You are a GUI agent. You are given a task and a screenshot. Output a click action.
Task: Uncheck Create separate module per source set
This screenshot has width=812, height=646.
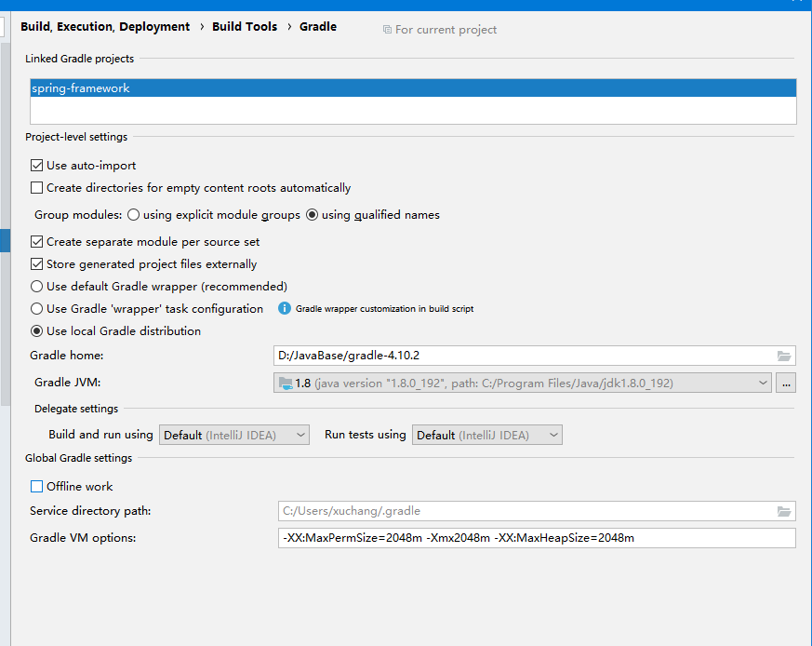click(x=37, y=242)
